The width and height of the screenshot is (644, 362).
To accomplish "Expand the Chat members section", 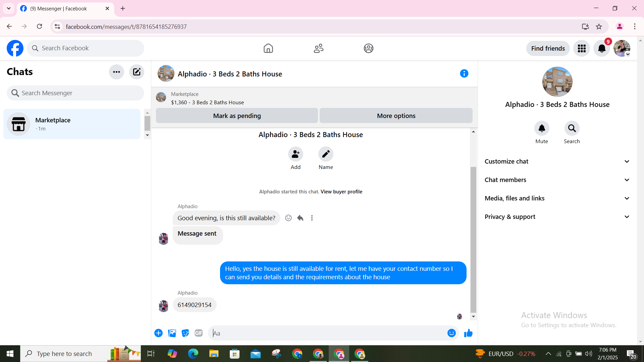I will (557, 180).
